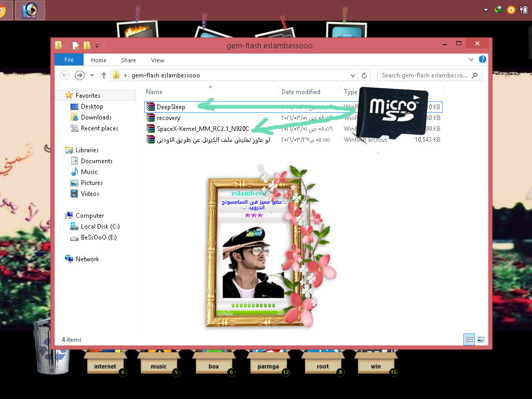Click the globe network tray icon
532x399 pixels.
pyautogui.click(x=498, y=10)
